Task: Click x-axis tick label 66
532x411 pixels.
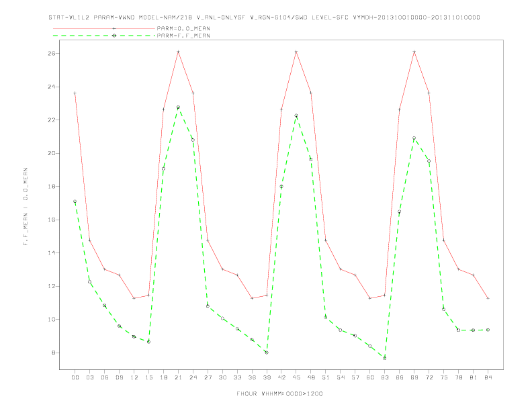Action: click(400, 377)
